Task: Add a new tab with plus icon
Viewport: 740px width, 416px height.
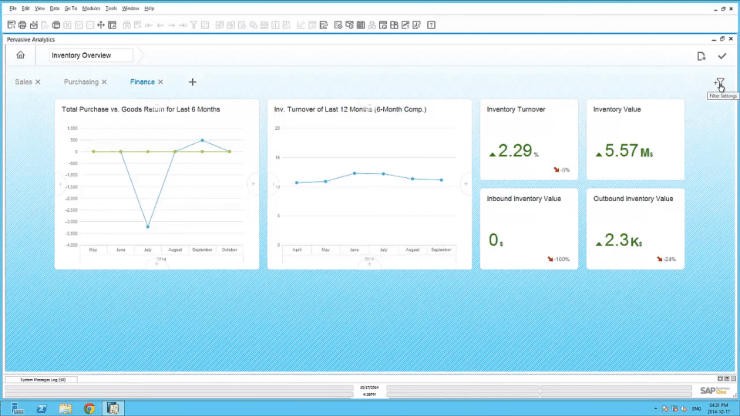Action: pos(192,82)
